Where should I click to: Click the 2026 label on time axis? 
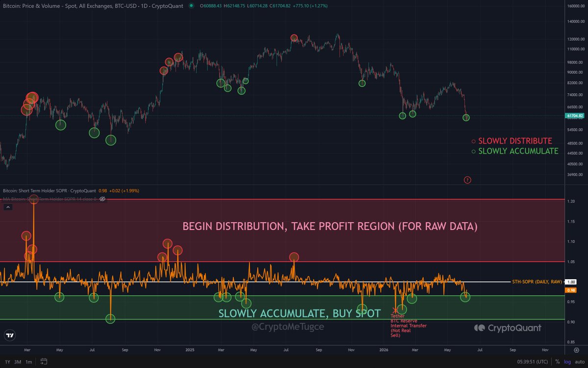[384, 351]
